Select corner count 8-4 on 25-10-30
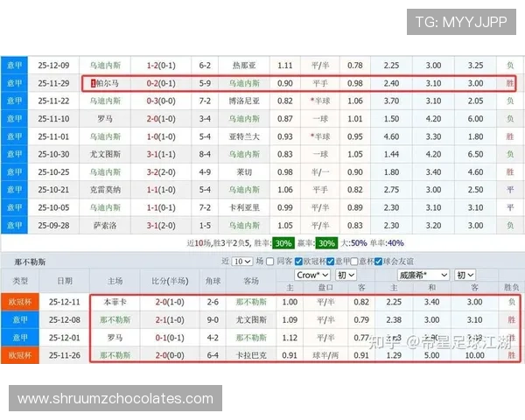Image resolution: width=525 pixels, height=420 pixels. point(205,154)
